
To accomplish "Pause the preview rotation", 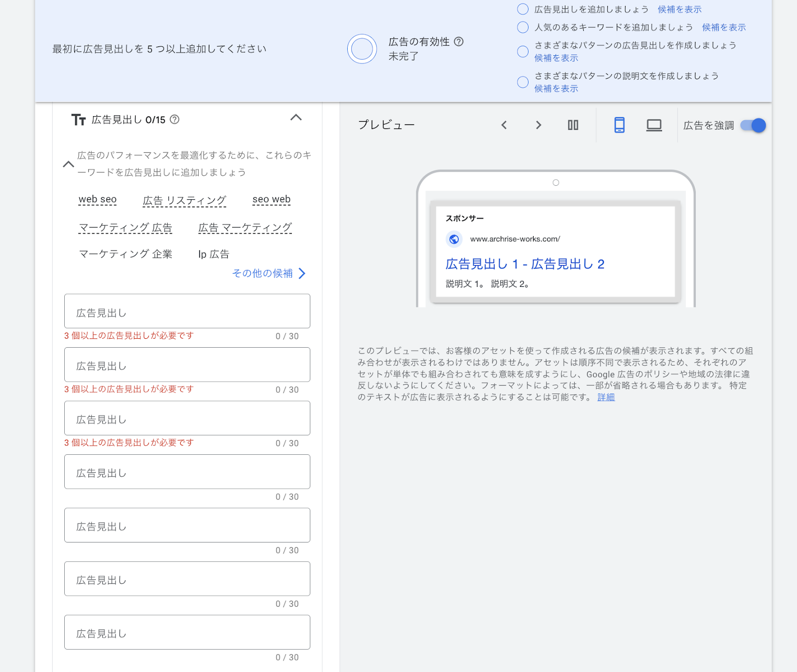I will [573, 125].
